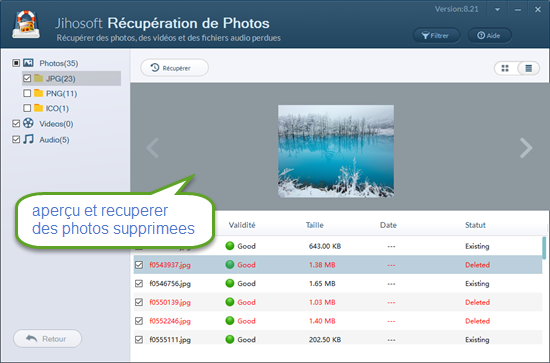Click Deleted status of f0550139.jpg
Screen dimensions: 550x363
[477, 302]
